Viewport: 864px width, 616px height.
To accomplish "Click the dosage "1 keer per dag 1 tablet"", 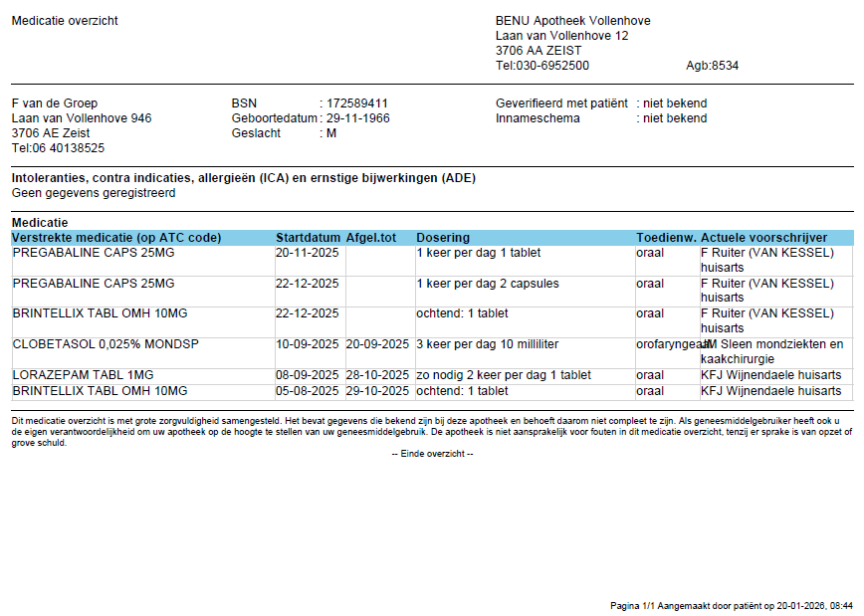I will [x=478, y=253].
